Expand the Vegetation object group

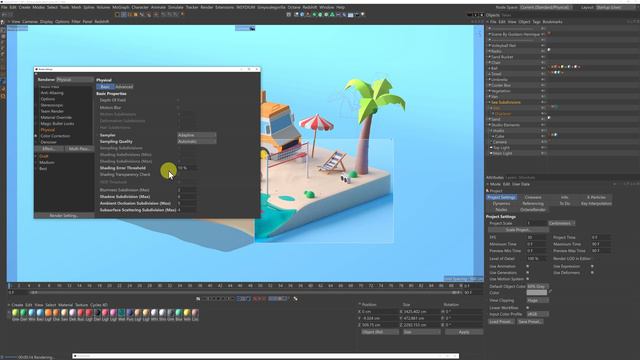pyautogui.click(x=490, y=91)
